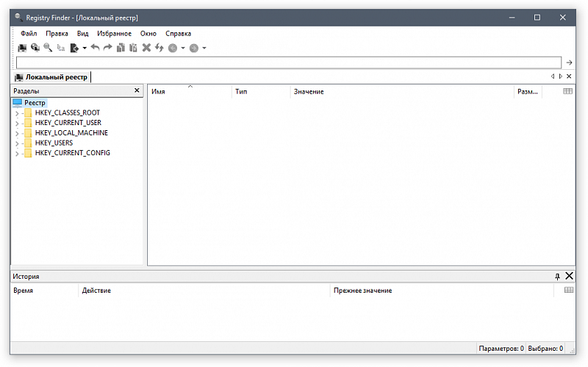Expand HKEY_CURRENT_USER
Screen dimensions: 588x367
click(17, 123)
